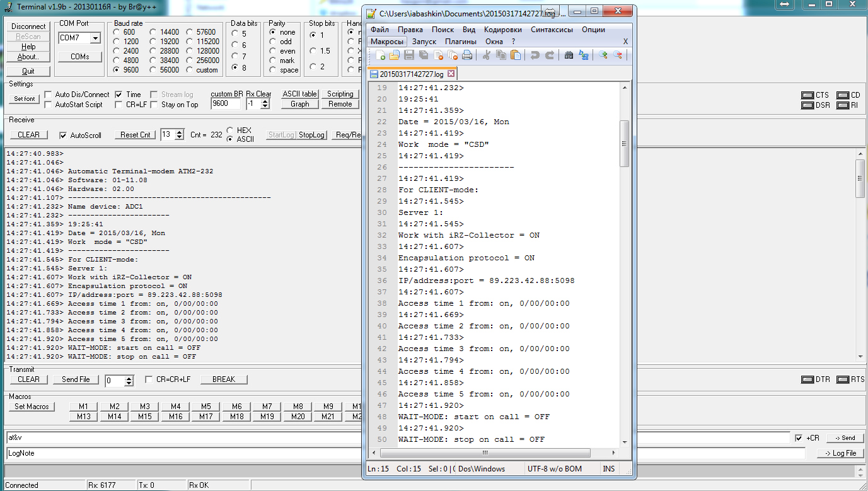The height and width of the screenshot is (491, 868).
Task: Uncheck the Time checkbox in Settings
Action: 119,95
